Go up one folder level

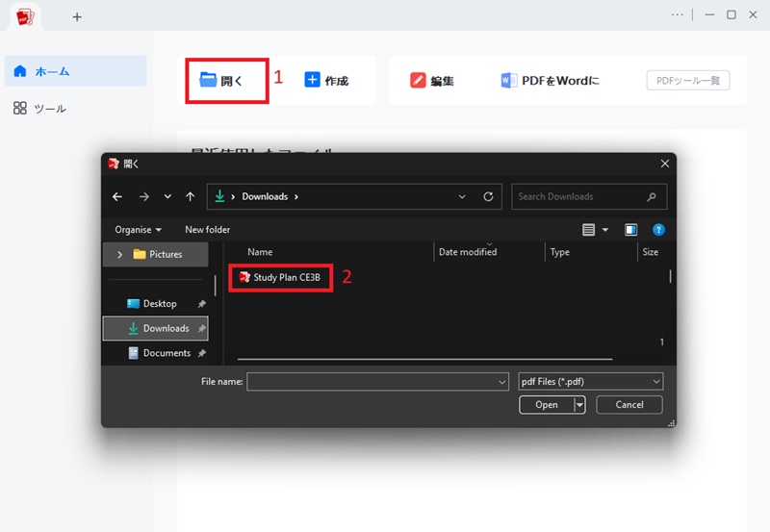coord(190,197)
